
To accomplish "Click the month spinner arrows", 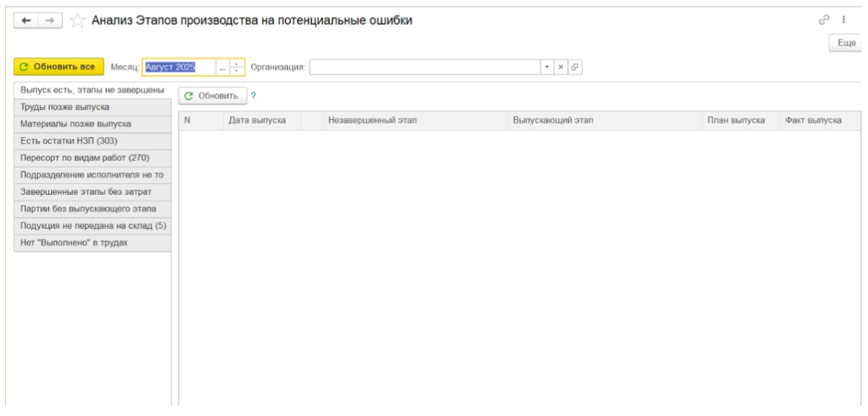I will pos(237,67).
